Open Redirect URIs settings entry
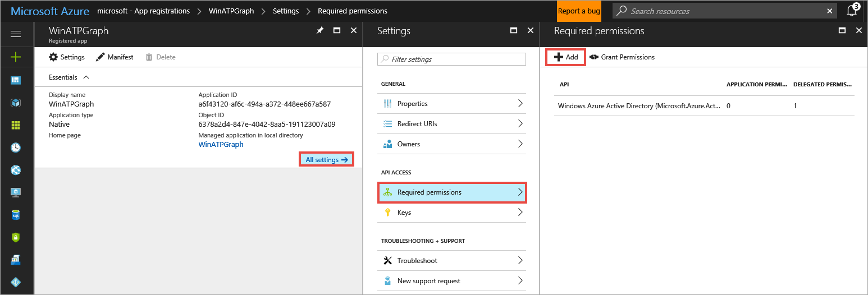Viewport: 868px width, 295px height. 451,124
